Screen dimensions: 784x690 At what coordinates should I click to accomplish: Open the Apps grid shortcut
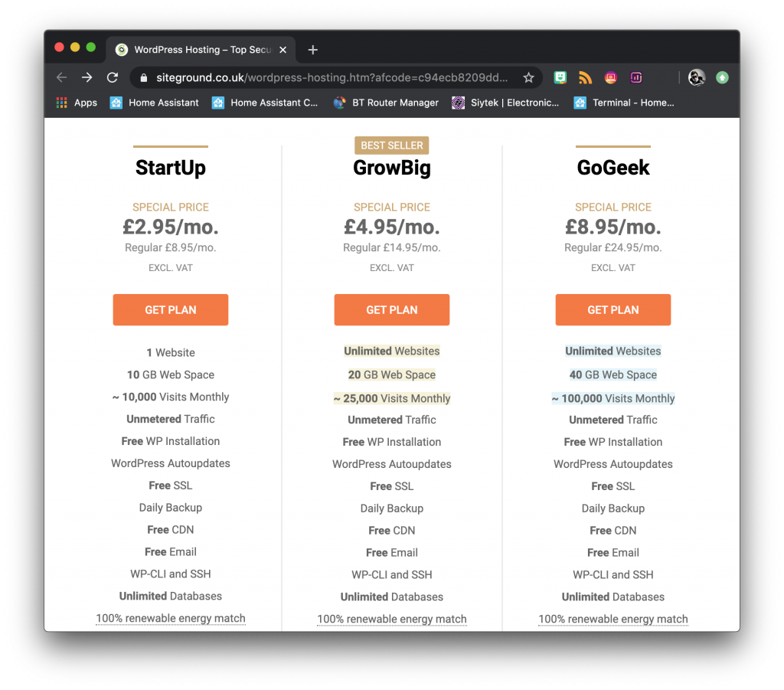pos(77,103)
